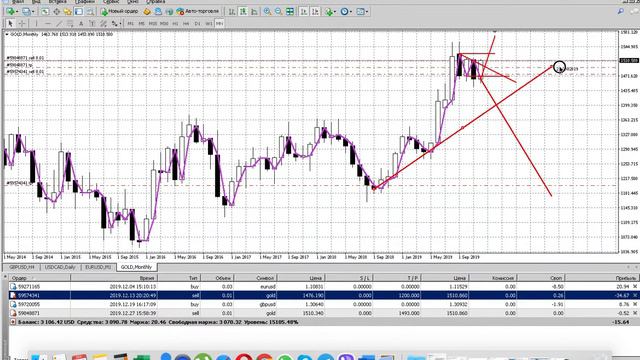The height and width of the screenshot is (360, 640).
Task: Open the new chart dropdown icon
Action: click(11, 12)
